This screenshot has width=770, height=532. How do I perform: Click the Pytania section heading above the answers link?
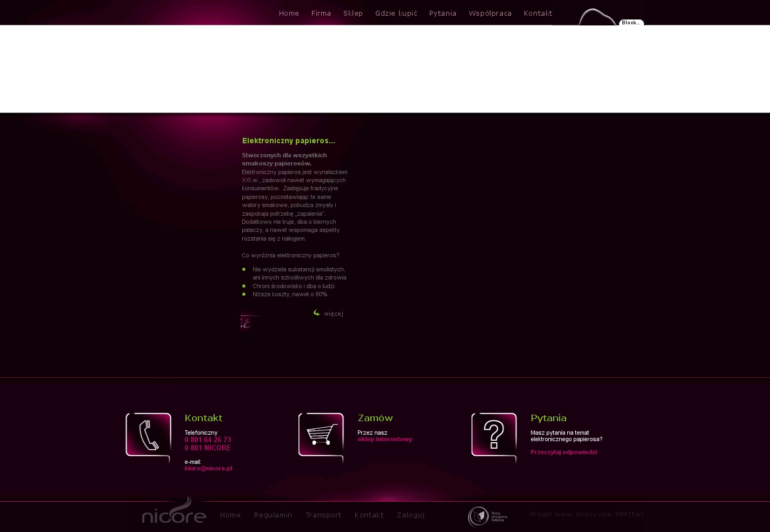pyautogui.click(x=548, y=418)
